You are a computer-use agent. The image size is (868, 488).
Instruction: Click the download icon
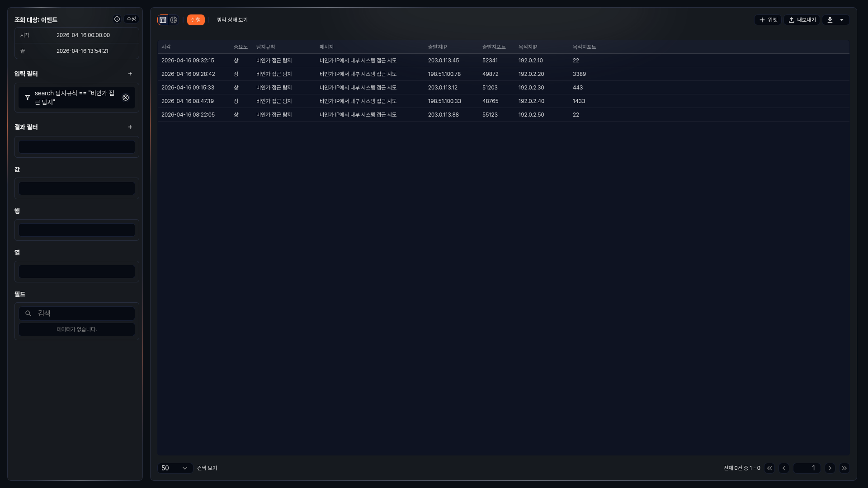coord(830,20)
